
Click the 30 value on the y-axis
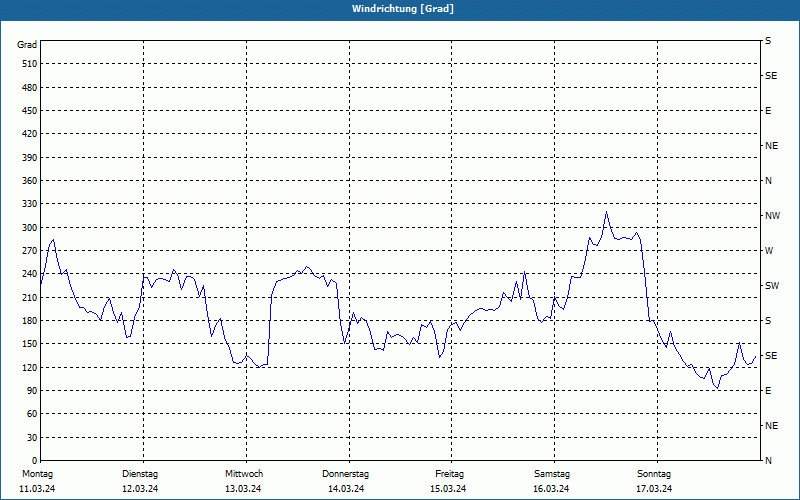pyautogui.click(x=32, y=438)
